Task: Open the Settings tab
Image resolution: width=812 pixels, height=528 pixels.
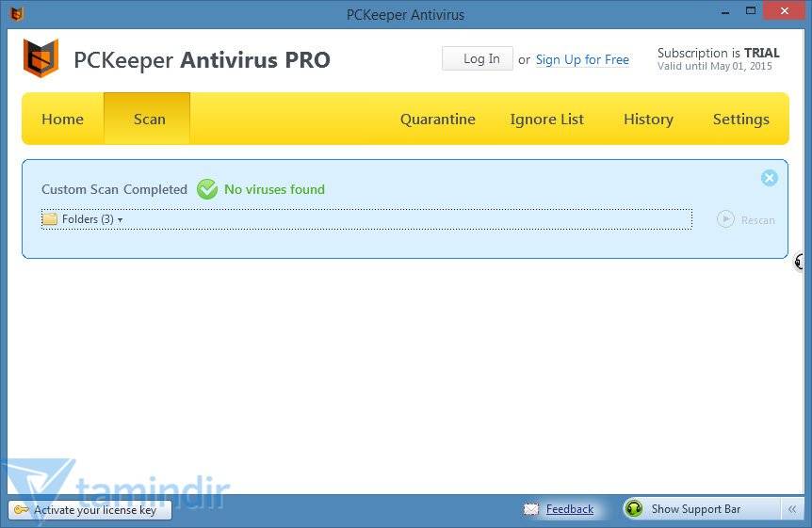Action: [740, 120]
